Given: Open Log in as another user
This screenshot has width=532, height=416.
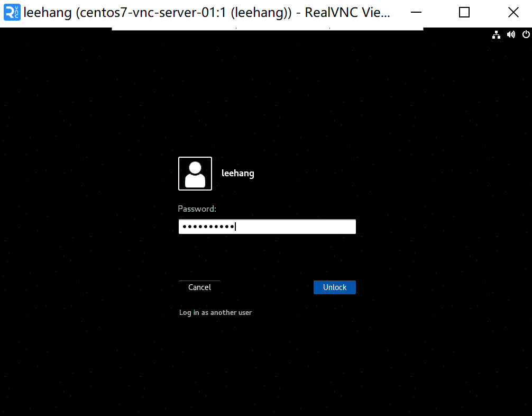Looking at the screenshot, I should pos(215,312).
